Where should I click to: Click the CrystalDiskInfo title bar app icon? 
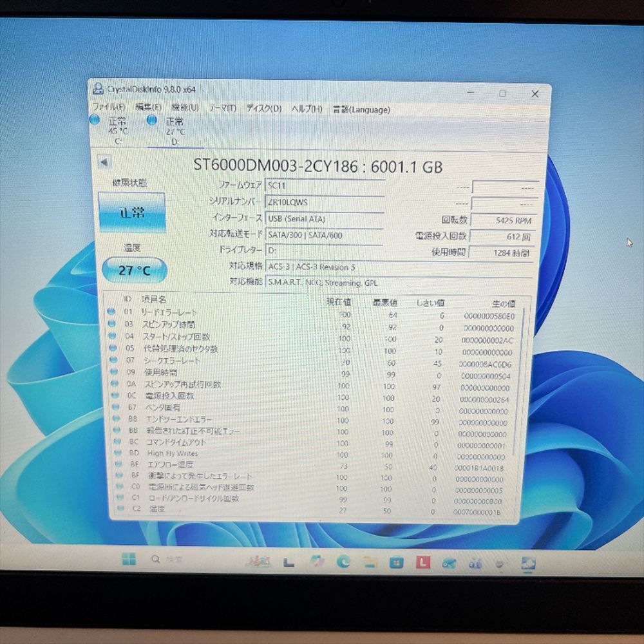point(98,88)
